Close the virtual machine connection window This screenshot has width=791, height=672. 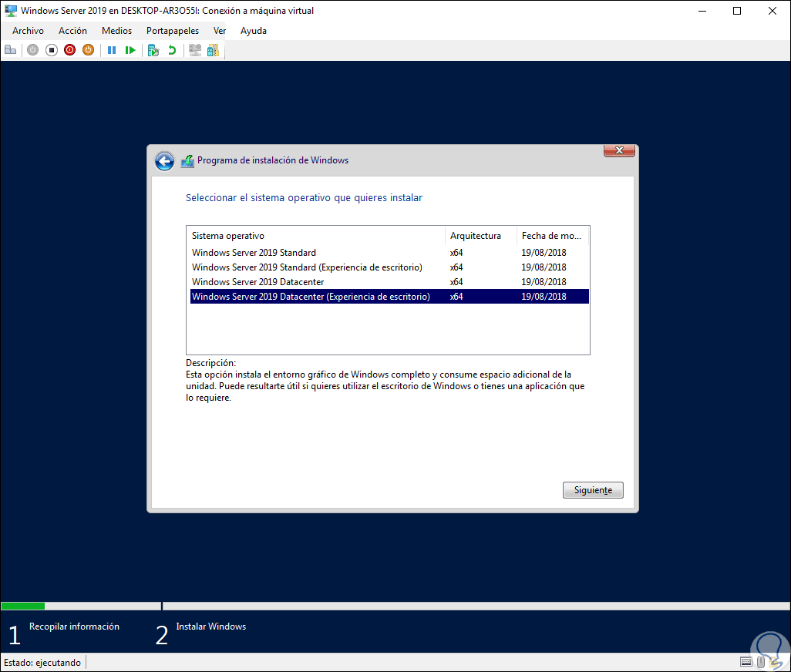click(772, 11)
